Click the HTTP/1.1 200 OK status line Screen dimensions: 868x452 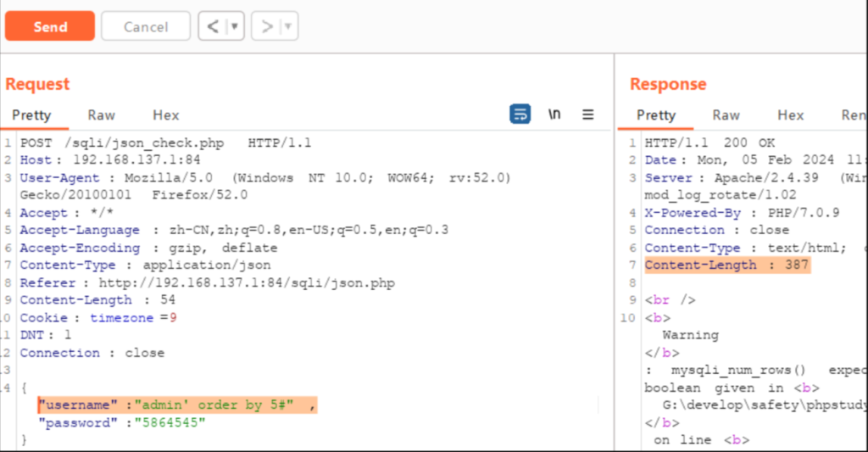[709, 143]
